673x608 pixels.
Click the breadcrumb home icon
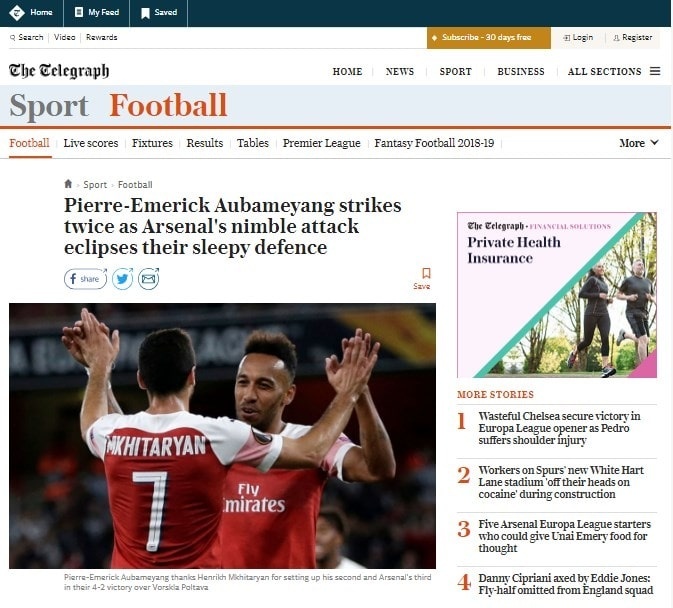pyautogui.click(x=68, y=184)
